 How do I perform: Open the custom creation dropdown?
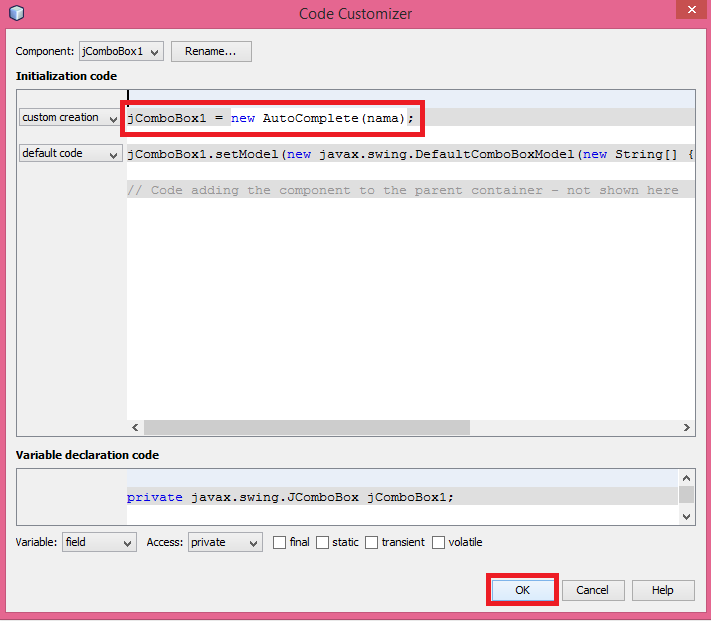pos(70,117)
